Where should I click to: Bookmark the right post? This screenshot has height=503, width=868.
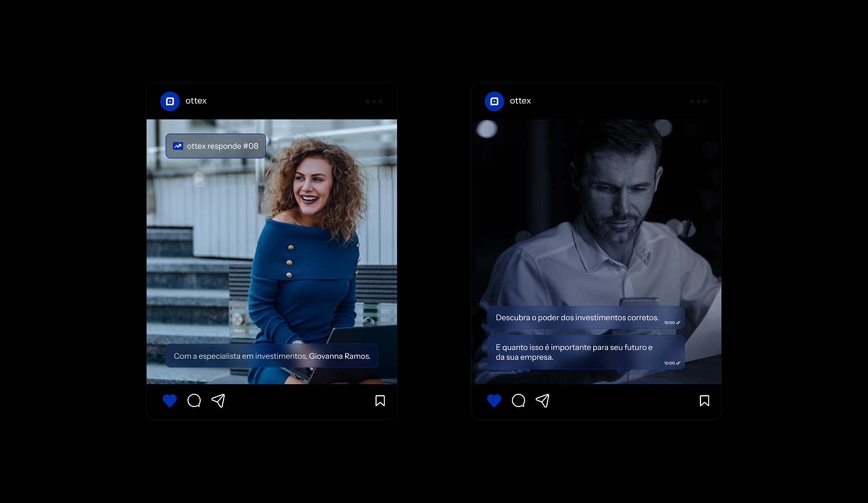(x=704, y=401)
